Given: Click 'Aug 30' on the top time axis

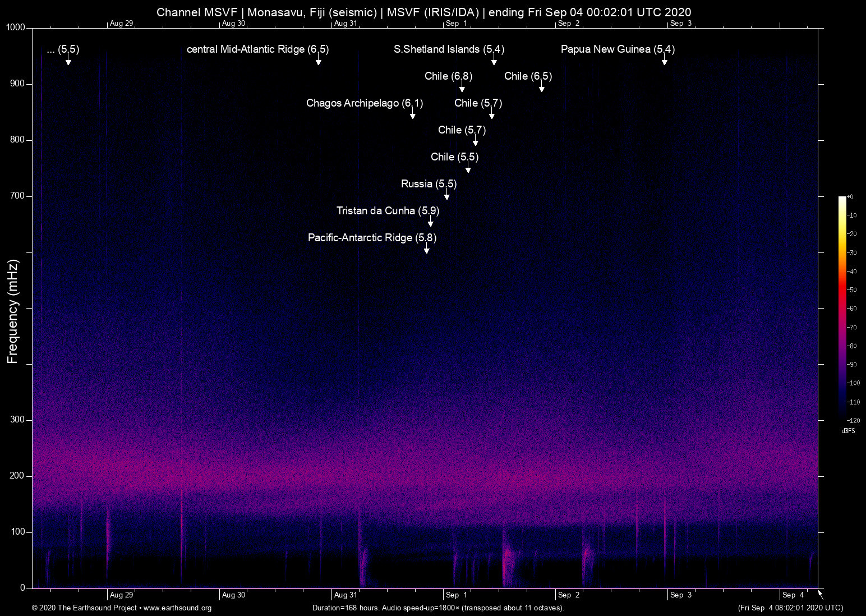Looking at the screenshot, I should coord(234,24).
